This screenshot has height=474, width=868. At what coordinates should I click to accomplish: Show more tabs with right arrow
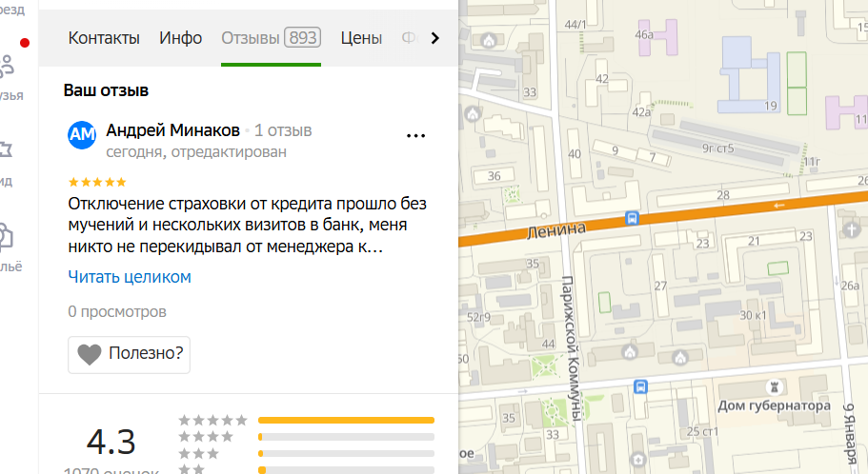click(x=435, y=38)
